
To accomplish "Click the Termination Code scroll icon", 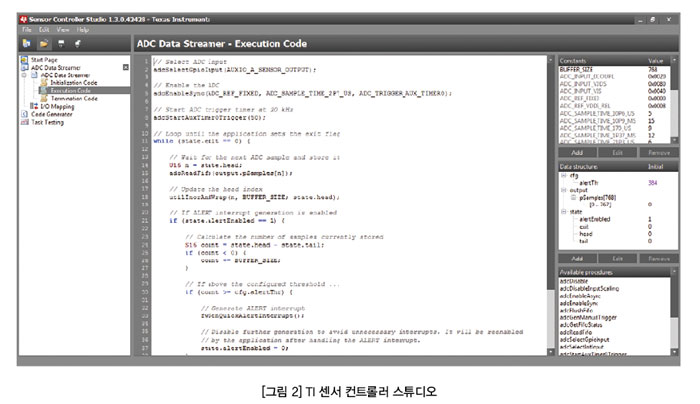I will click(x=44, y=98).
